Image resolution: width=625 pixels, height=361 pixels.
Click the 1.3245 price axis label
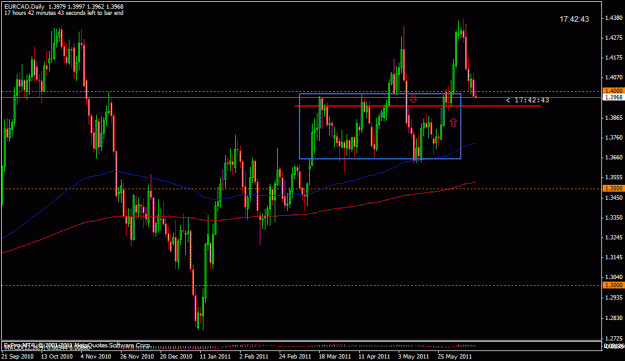pos(614,237)
